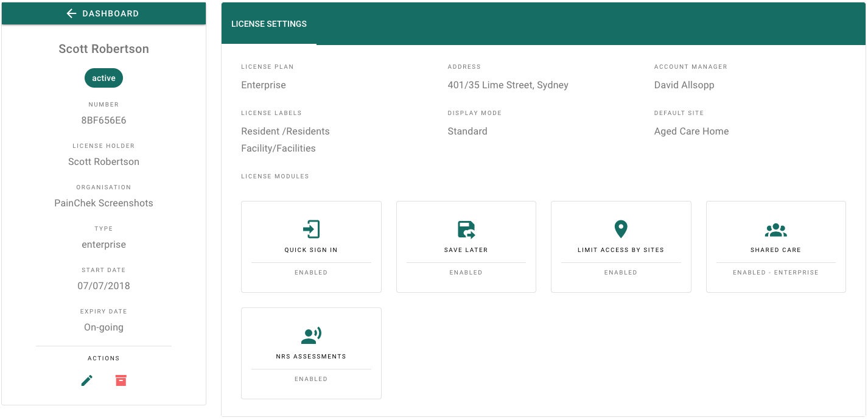This screenshot has width=868, height=420.
Task: Click the License Modules section heading
Action: point(275,177)
